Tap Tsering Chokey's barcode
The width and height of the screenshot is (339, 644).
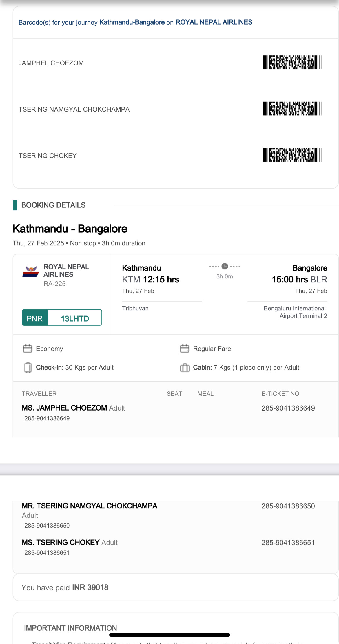tap(292, 155)
